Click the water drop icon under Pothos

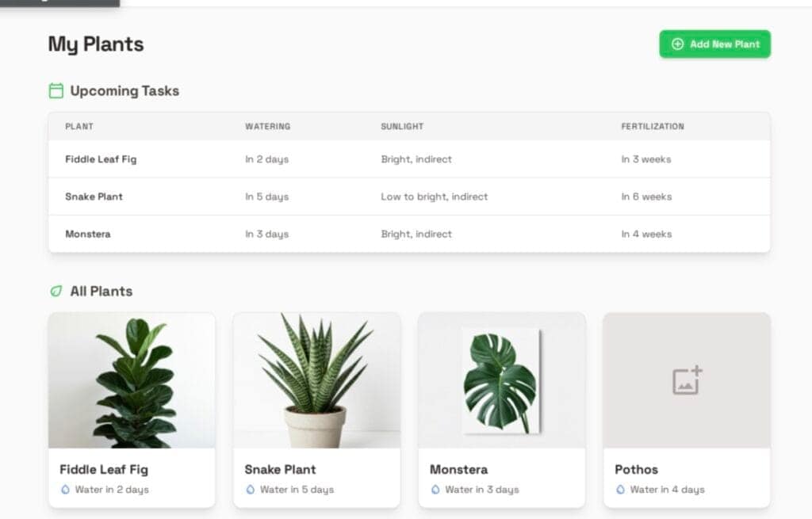620,490
